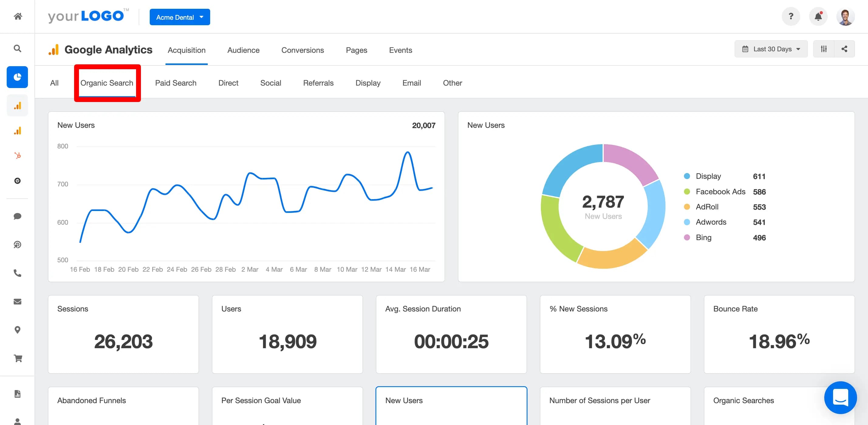868x425 pixels.
Task: Click the share report icon
Action: click(x=845, y=49)
